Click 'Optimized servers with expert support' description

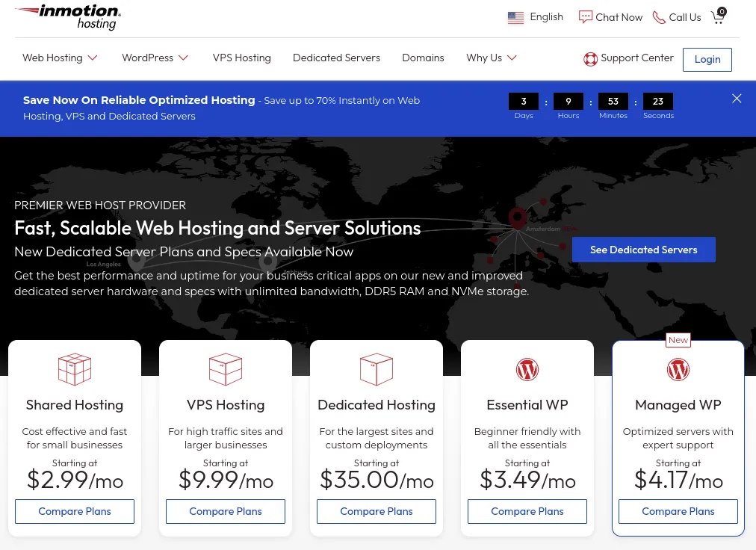pyautogui.click(x=678, y=438)
